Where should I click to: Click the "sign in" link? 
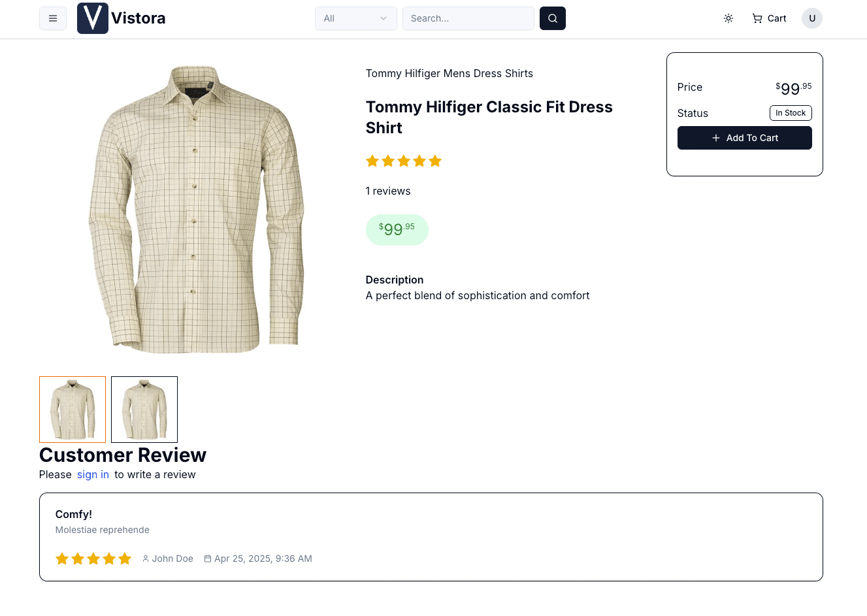pyautogui.click(x=93, y=474)
